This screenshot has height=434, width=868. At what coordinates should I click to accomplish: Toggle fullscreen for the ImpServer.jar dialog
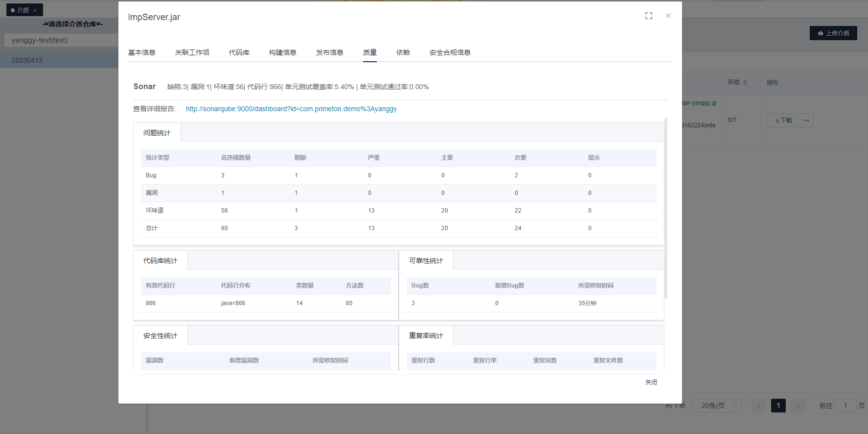click(648, 16)
